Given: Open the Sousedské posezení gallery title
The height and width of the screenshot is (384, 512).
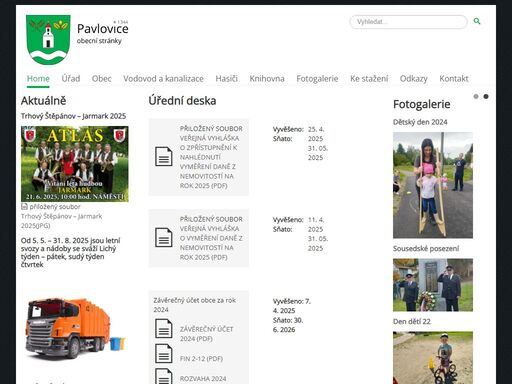Looking at the screenshot, I should coord(426,248).
